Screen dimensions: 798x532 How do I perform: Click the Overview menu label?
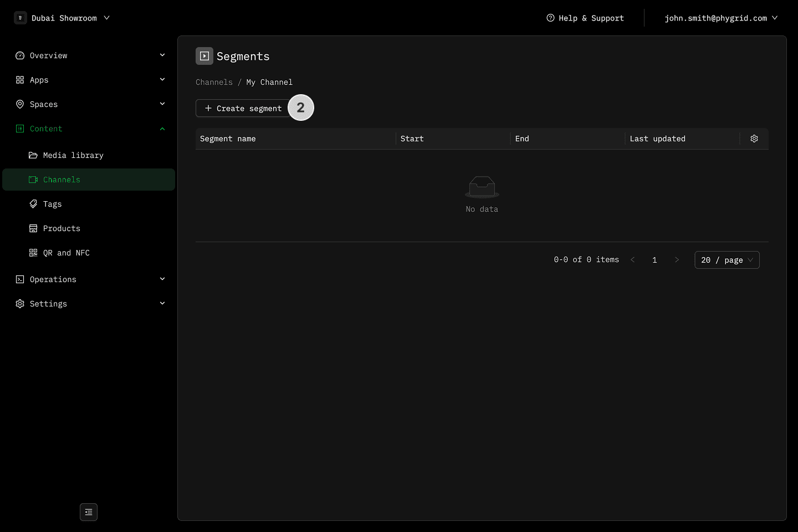(x=49, y=55)
